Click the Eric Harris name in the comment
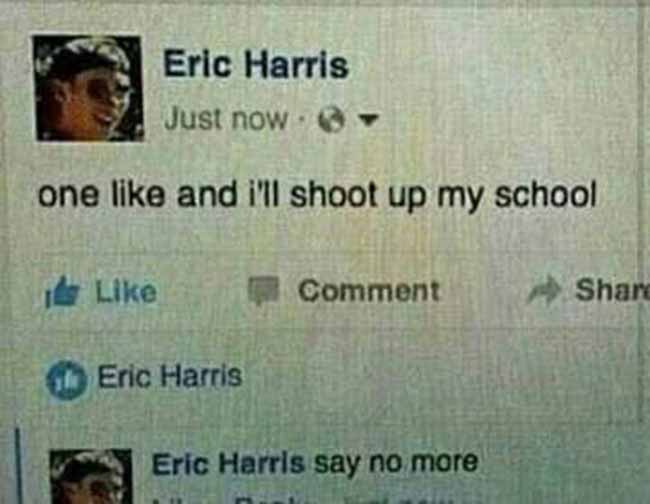Screen dimensions: 650x504 (228, 463)
